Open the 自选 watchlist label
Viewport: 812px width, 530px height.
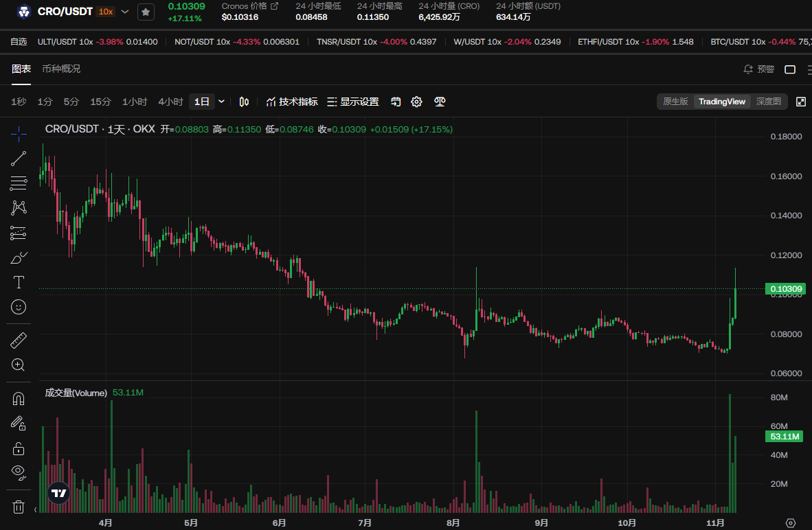point(19,42)
